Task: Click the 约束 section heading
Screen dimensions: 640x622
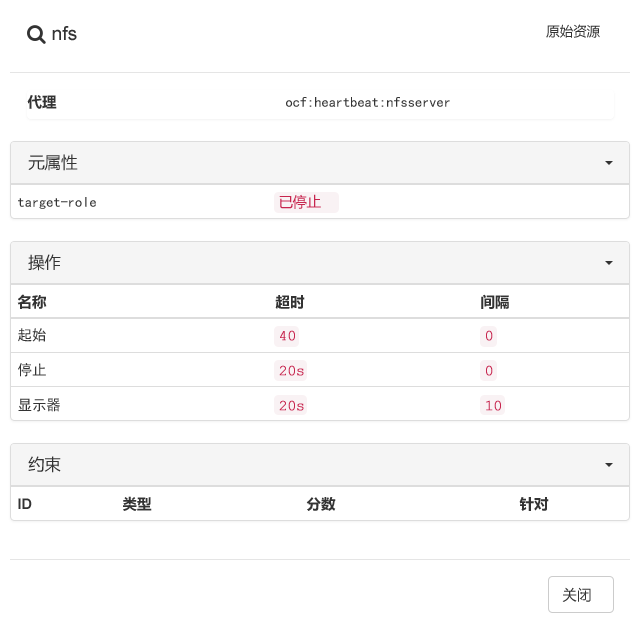Action: click(44, 464)
